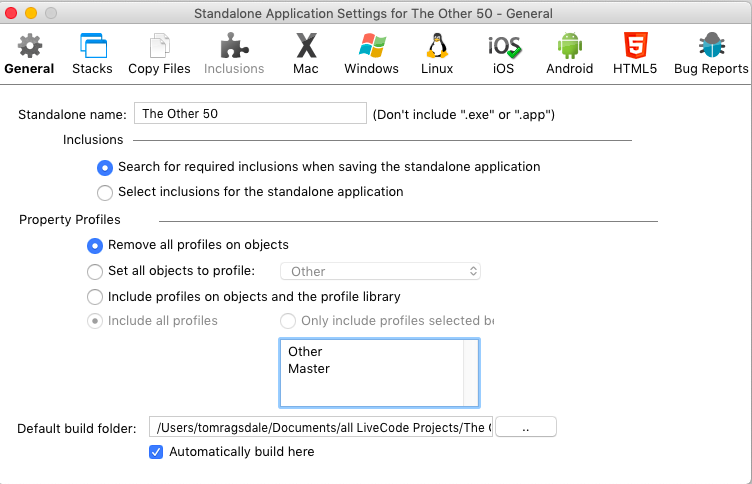The height and width of the screenshot is (484, 752).
Task: Enable Set all objects to profile
Action: tap(95, 271)
